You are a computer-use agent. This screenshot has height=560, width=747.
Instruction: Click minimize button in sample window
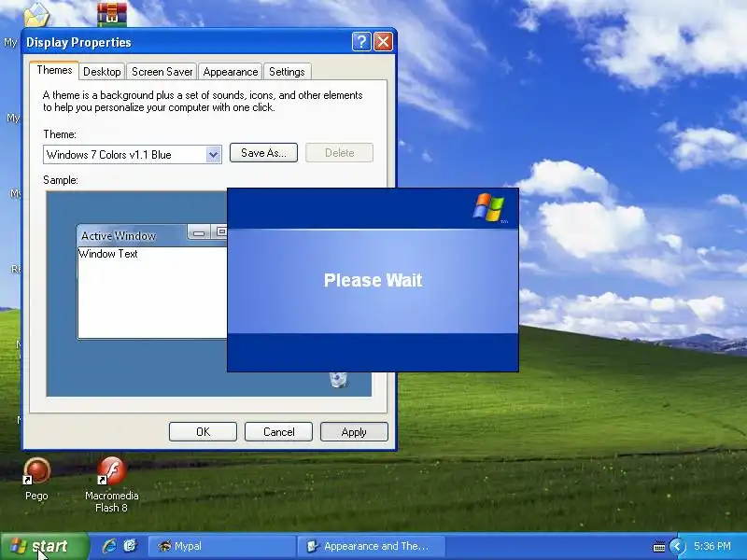199,232
